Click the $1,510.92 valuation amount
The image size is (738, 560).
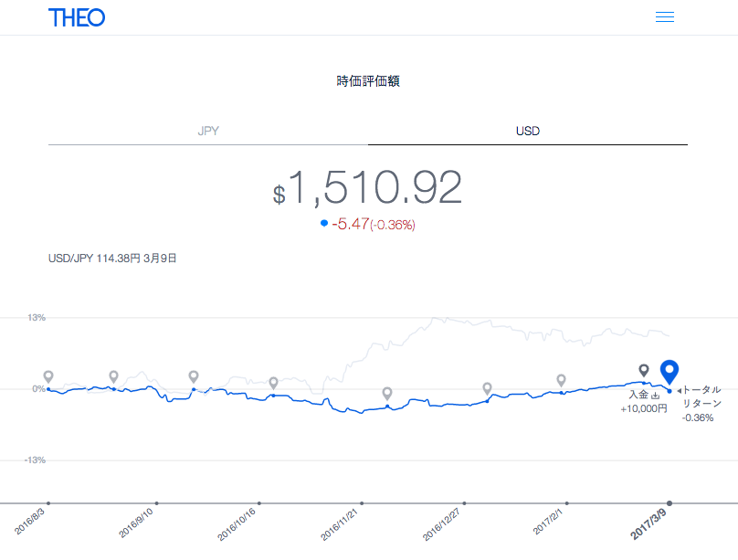click(x=367, y=188)
